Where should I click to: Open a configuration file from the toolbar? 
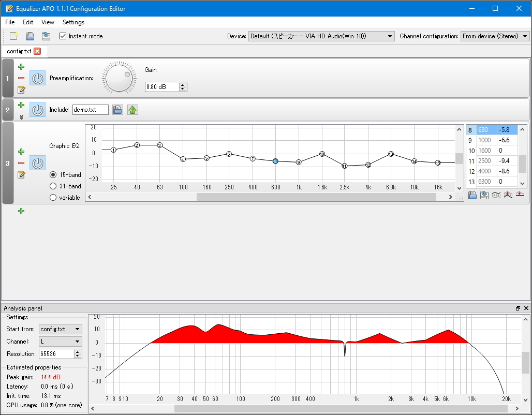[x=29, y=36]
